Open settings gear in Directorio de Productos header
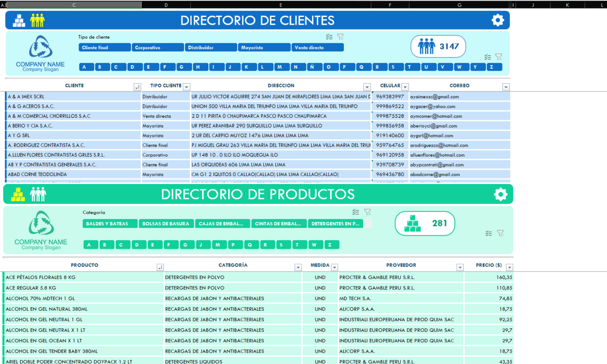The height and width of the screenshot is (364, 607). click(x=501, y=195)
